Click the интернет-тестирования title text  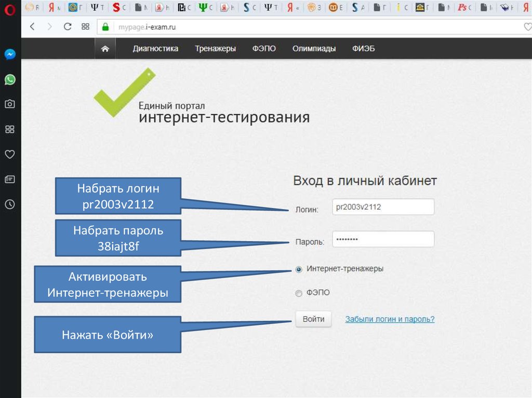(224, 117)
